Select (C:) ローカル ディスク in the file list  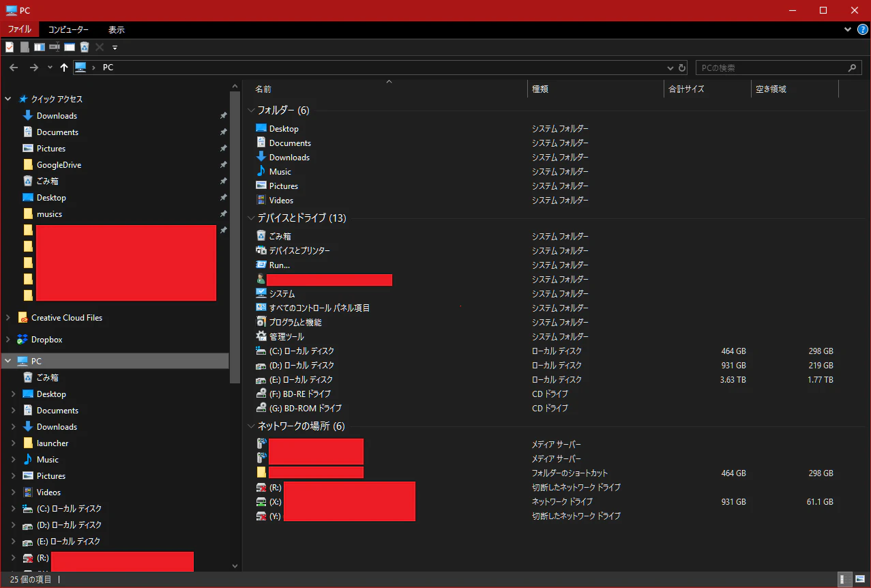[295, 351]
